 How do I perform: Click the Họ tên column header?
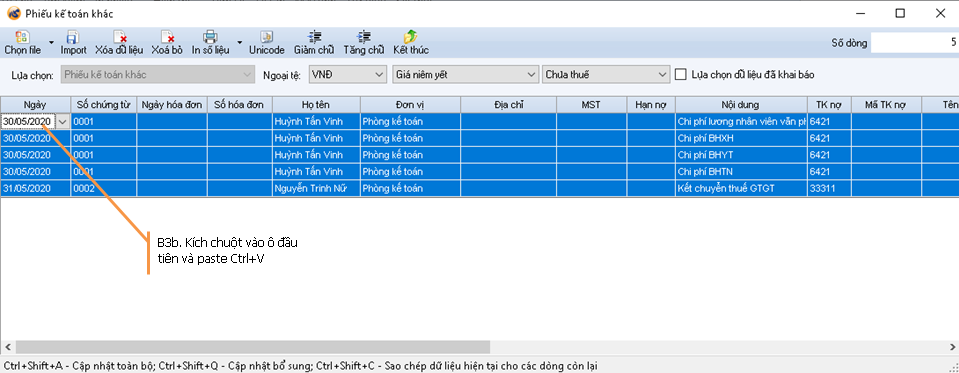(x=316, y=105)
